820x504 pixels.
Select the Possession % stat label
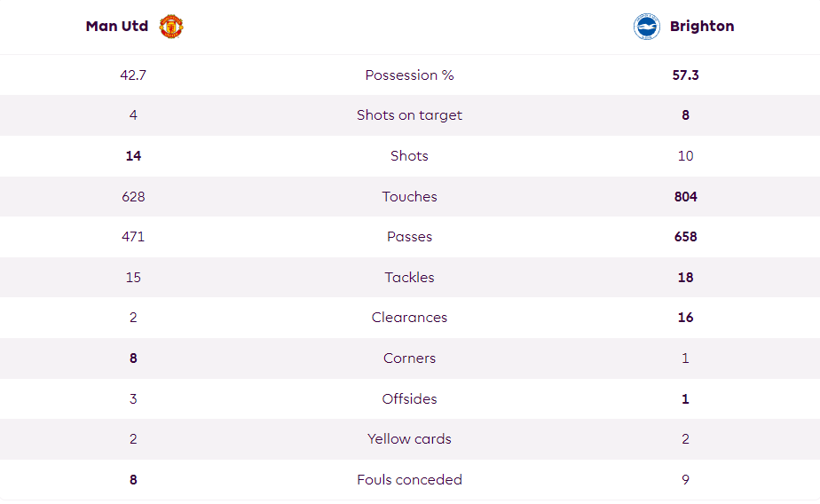tap(409, 75)
